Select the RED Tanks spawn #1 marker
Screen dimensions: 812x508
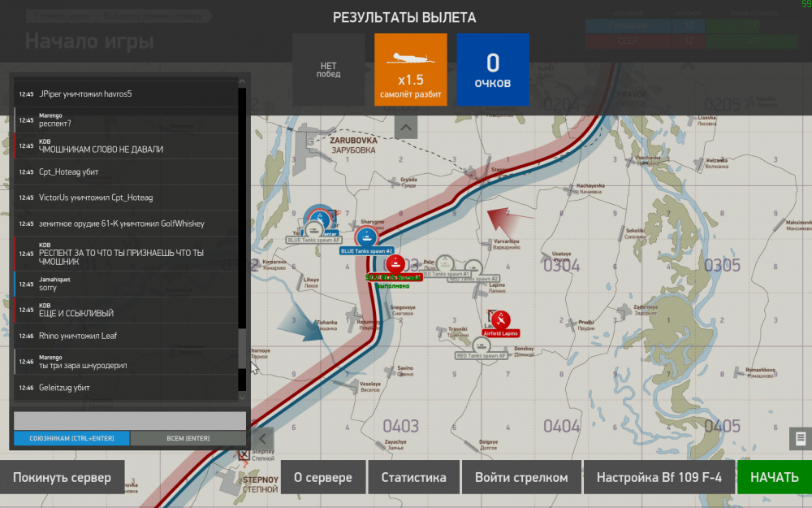[445, 265]
